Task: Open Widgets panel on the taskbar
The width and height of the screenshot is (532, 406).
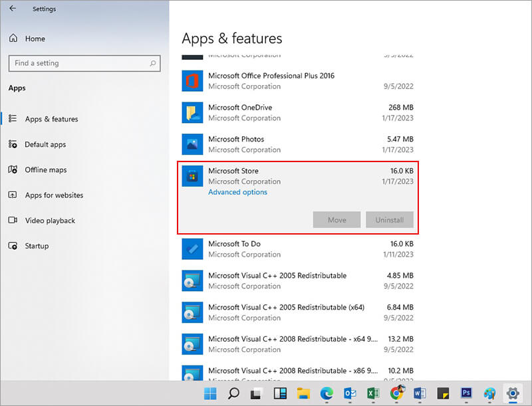Action: (280, 393)
